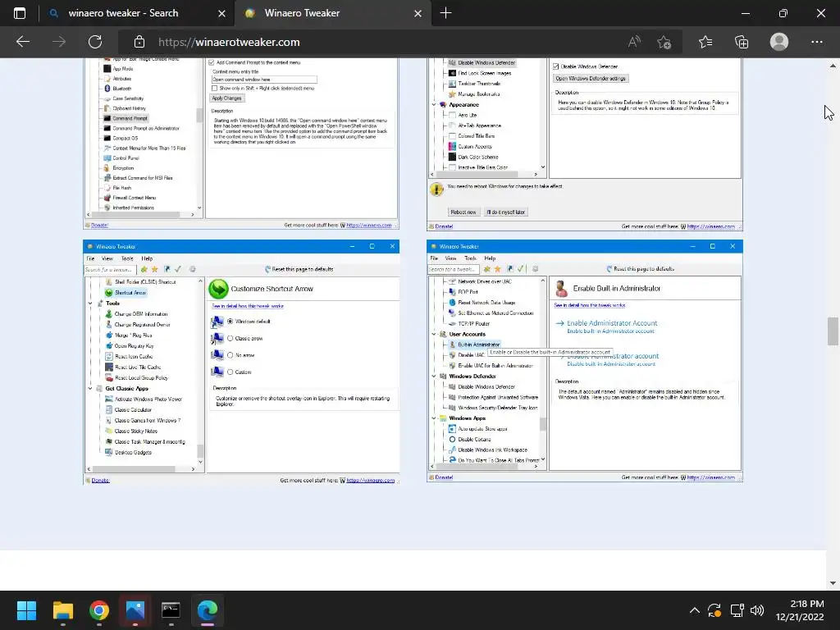Screen dimensions: 840x630
Task: Select 'Classic arrow' radio in Shortcut Arrow screenshot
Action: click(231, 339)
